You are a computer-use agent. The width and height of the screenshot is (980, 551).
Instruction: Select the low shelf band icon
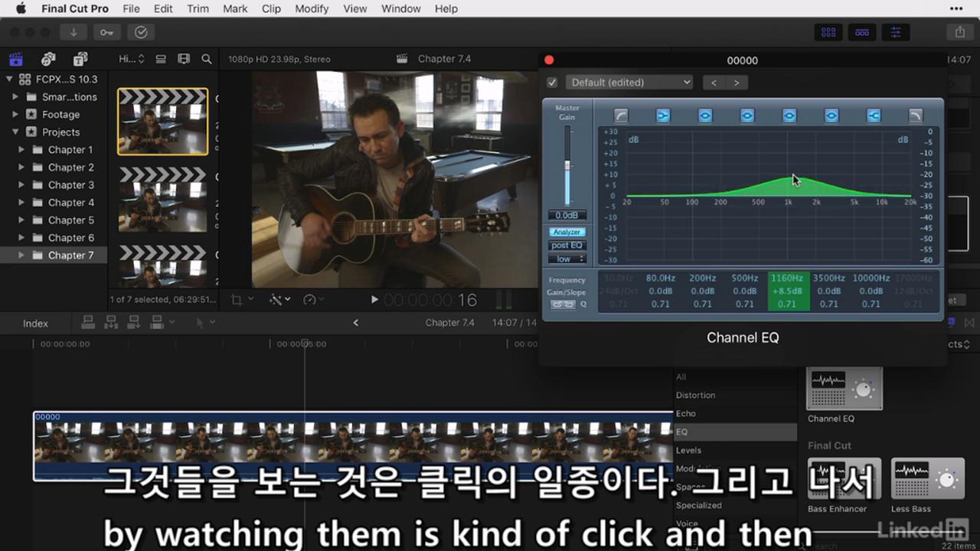coord(663,116)
